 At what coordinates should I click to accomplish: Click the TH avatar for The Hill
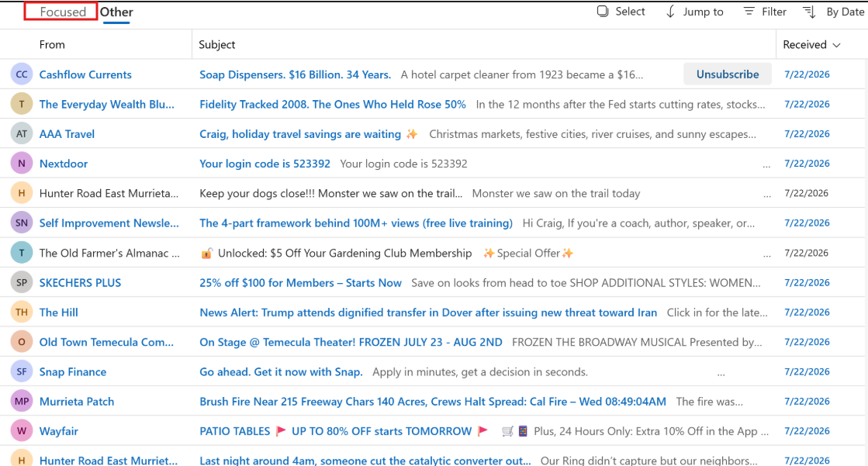pyautogui.click(x=22, y=312)
